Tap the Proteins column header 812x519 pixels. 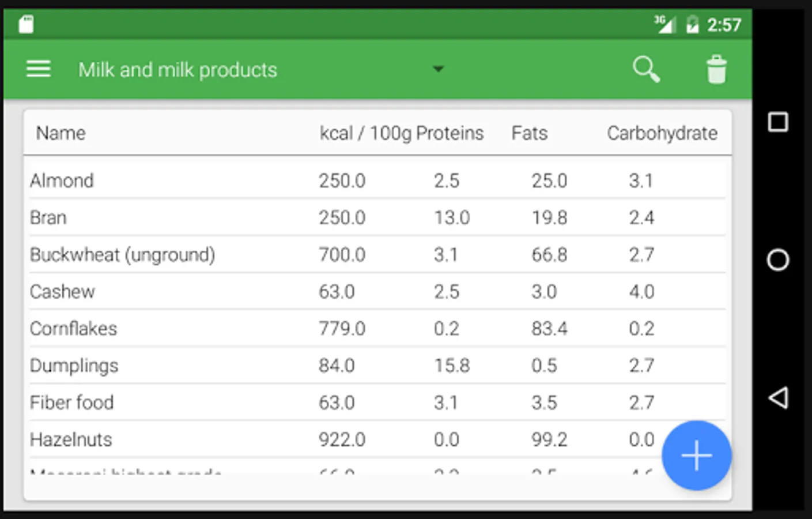pos(450,133)
